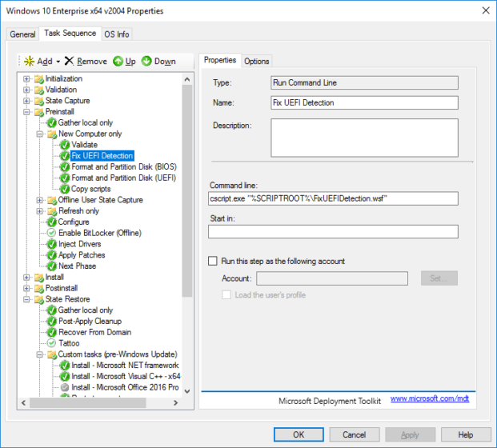
Task: Switch to the Options tab
Action: pyautogui.click(x=256, y=61)
